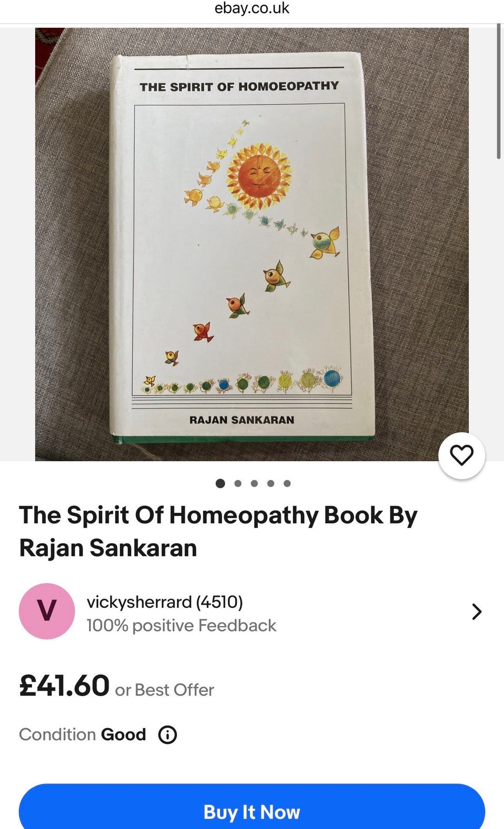Open seller details chevron arrow
Viewport: 504px width, 829px height.
coord(477,612)
